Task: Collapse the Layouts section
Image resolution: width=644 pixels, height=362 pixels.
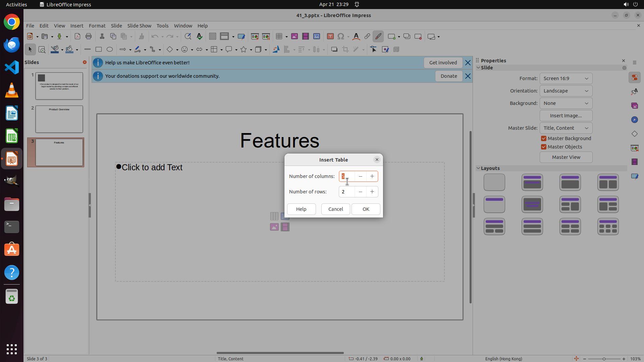Action: pyautogui.click(x=478, y=168)
